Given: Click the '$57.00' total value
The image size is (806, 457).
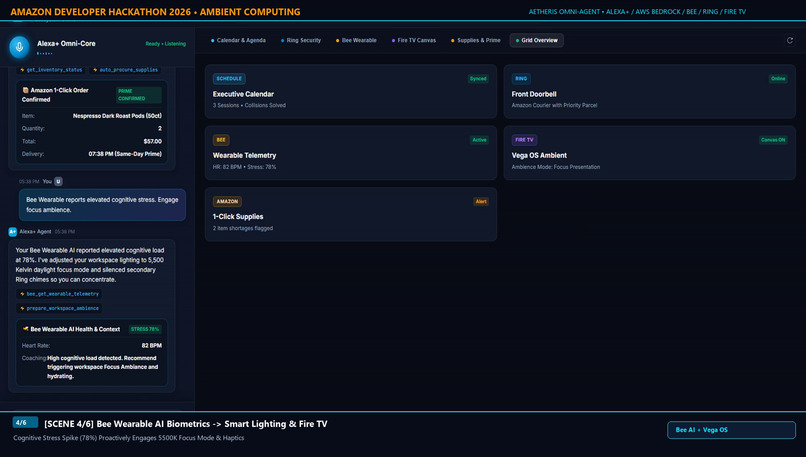Looking at the screenshot, I should point(153,141).
